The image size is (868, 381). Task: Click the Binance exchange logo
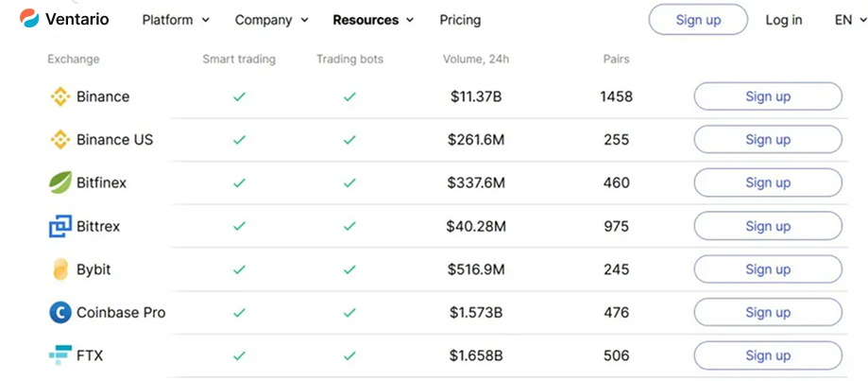coord(60,97)
